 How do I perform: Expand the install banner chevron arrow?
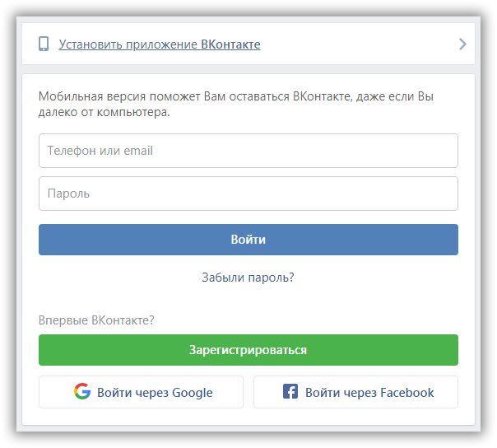tap(462, 44)
